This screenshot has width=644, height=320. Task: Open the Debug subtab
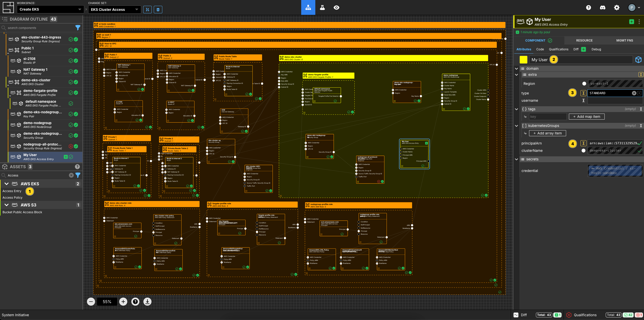[596, 49]
